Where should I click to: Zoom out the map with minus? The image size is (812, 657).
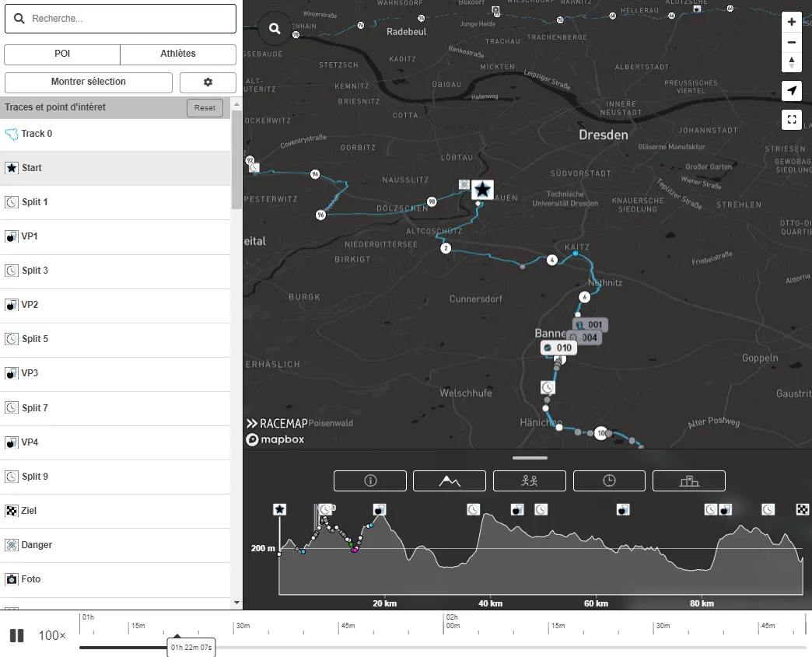coord(791,43)
